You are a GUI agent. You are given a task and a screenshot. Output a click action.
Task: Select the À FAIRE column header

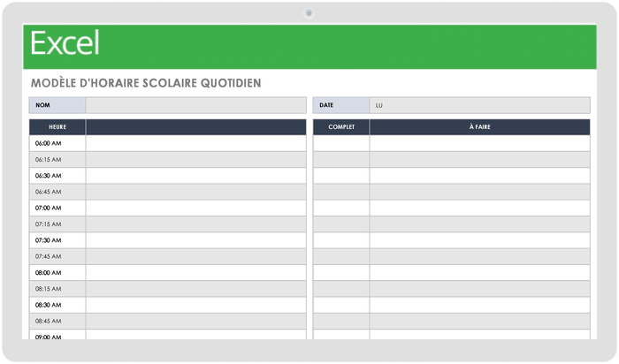pos(479,127)
